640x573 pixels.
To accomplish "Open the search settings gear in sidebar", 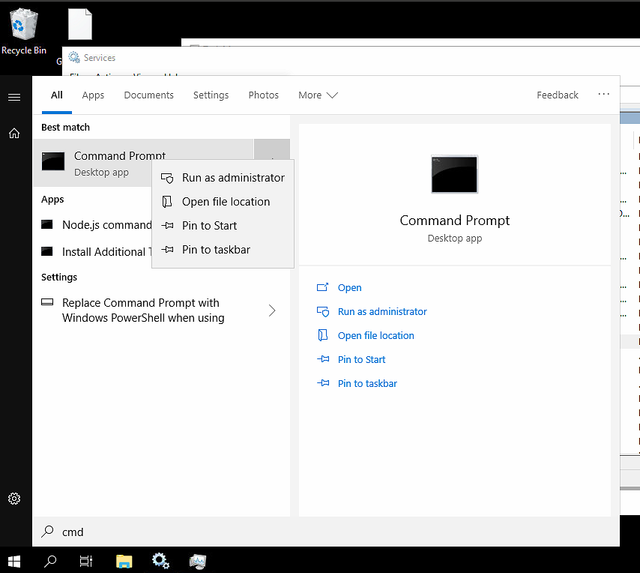I will [14, 498].
